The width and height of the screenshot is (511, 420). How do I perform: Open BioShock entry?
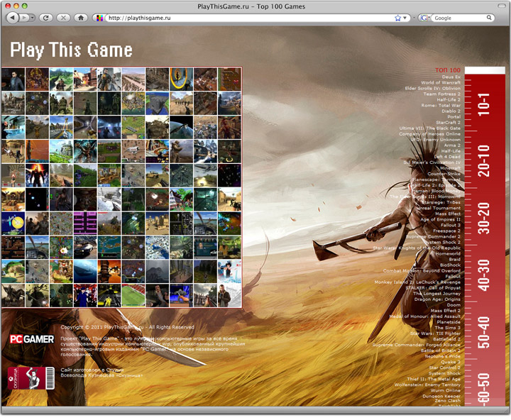tap(451, 265)
